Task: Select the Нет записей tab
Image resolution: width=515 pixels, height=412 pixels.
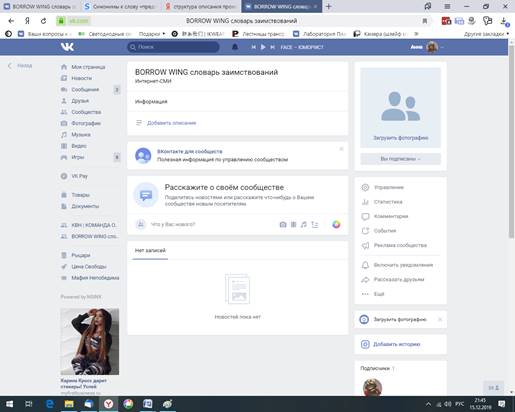Action: (150, 251)
